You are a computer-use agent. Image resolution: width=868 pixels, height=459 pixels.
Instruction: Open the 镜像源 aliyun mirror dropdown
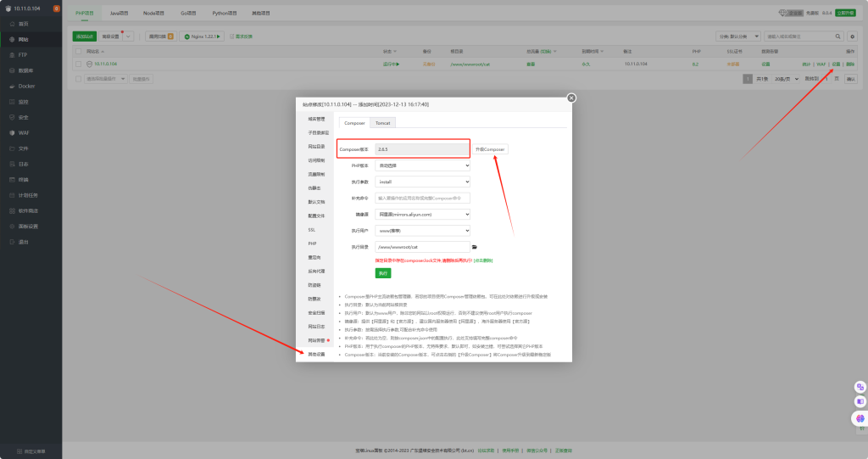point(422,214)
